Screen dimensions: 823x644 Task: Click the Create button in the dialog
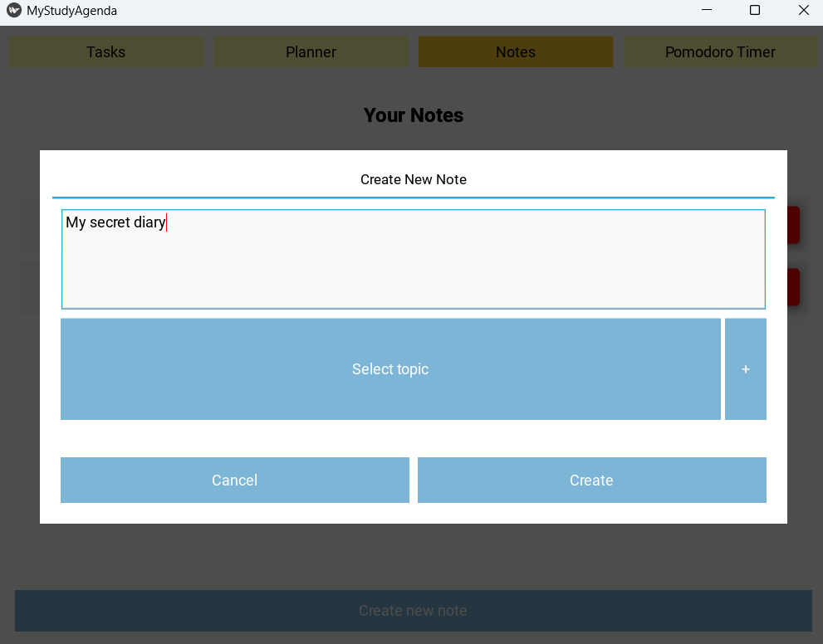pyautogui.click(x=591, y=481)
